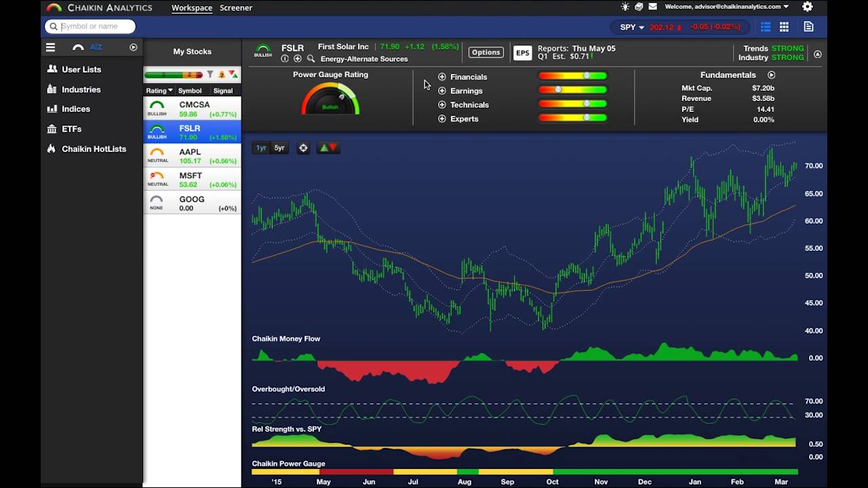This screenshot has width=868, height=488.
Task: Click the chart crosshair target icon
Action: pyautogui.click(x=303, y=148)
